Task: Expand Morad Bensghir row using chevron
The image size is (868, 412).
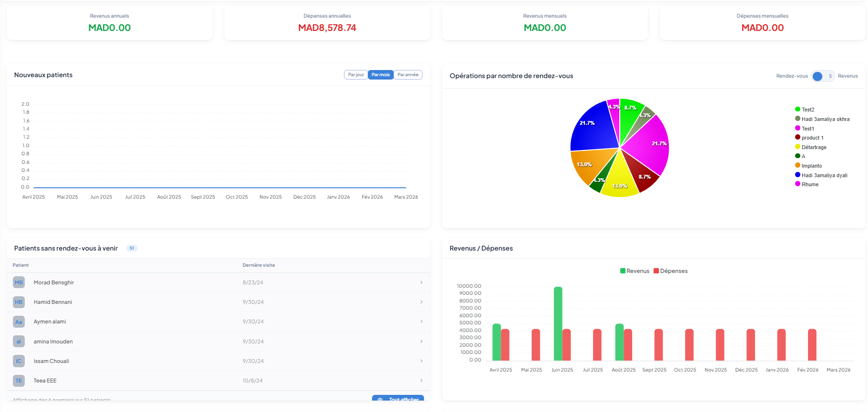Action: point(421,282)
